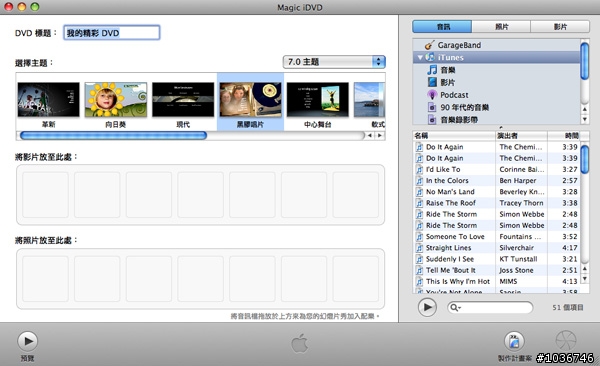The height and width of the screenshot is (366, 600).
Task: Click the Create Project icon
Action: (514, 341)
